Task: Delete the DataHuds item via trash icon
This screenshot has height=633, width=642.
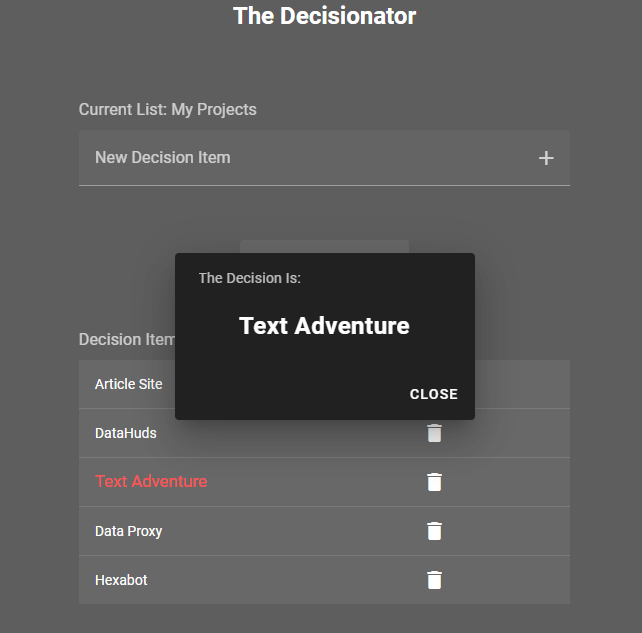Action: (x=434, y=433)
